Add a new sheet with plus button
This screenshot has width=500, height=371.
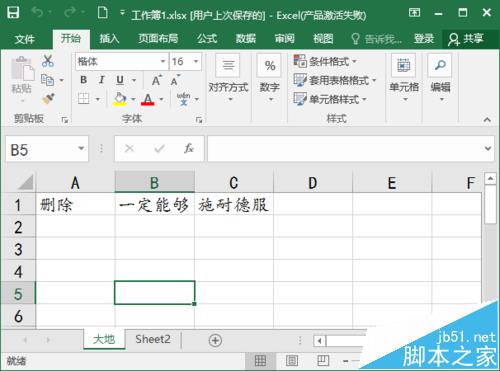(x=215, y=340)
